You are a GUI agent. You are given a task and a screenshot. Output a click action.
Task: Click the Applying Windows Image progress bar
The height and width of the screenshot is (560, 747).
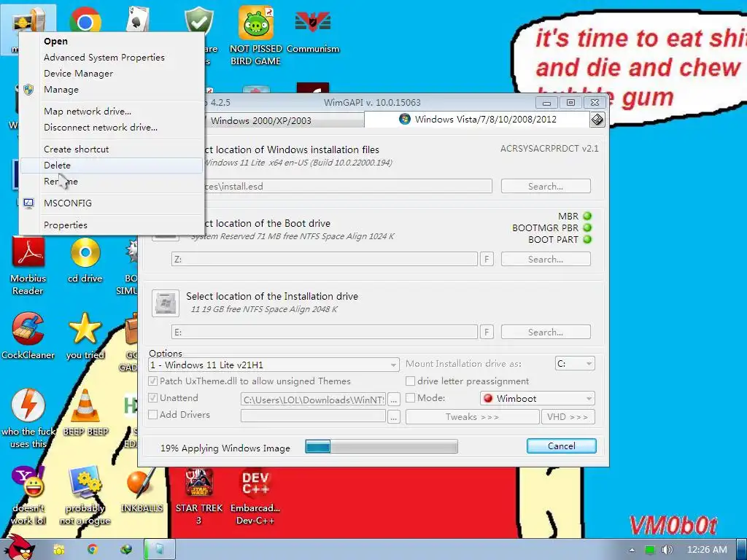point(382,446)
